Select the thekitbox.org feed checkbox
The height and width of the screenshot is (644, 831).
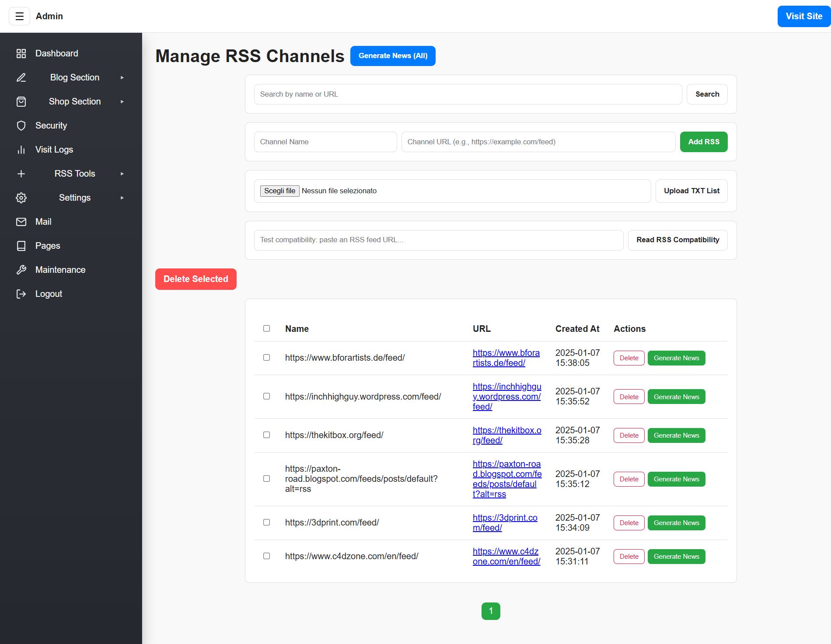click(x=266, y=435)
